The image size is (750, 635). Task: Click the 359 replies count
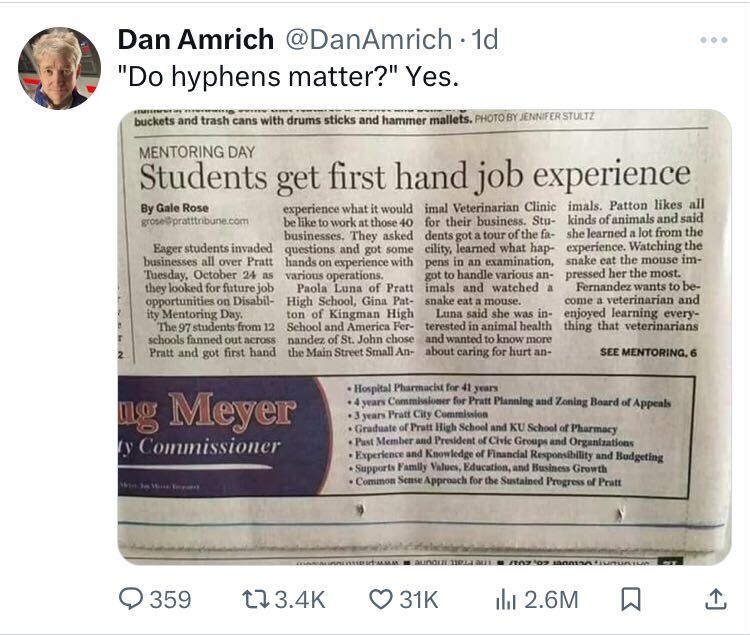(x=170, y=599)
